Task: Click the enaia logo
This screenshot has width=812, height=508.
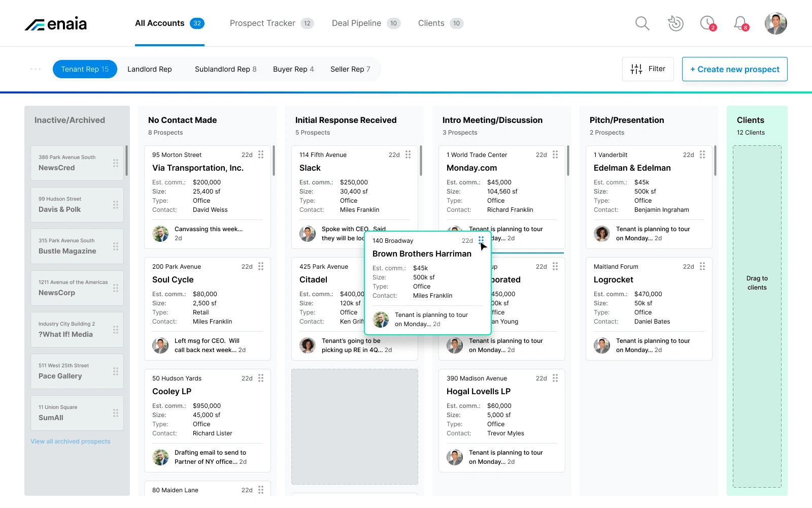Action: pyautogui.click(x=56, y=24)
